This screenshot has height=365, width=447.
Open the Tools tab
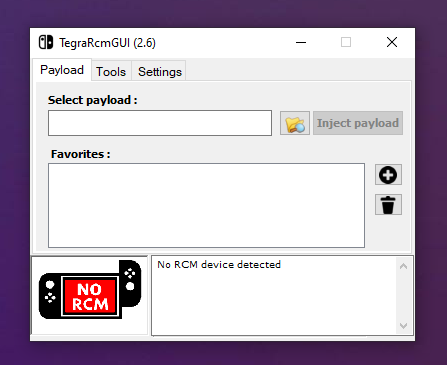111,72
